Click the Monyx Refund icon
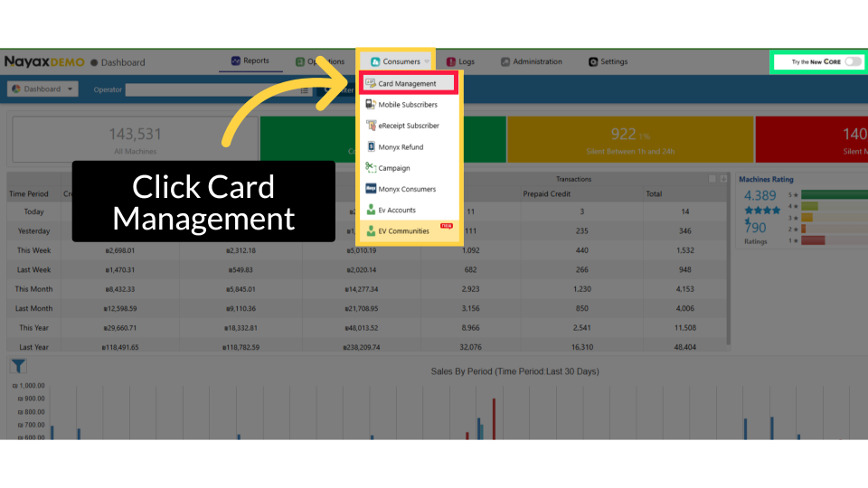 point(371,146)
